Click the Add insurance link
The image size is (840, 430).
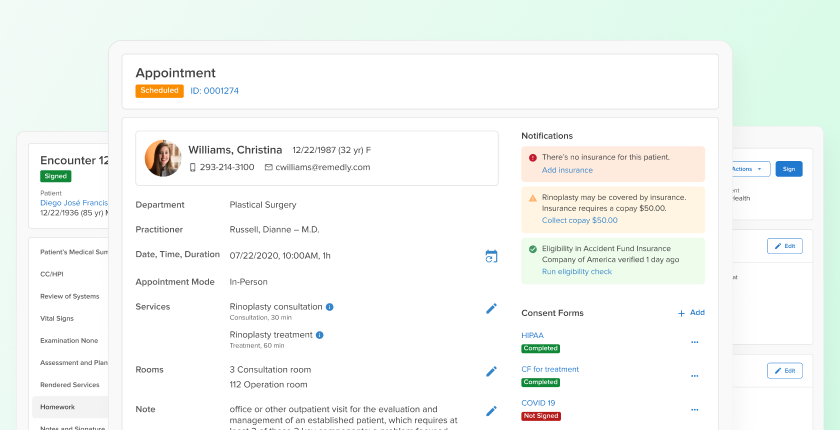567,171
